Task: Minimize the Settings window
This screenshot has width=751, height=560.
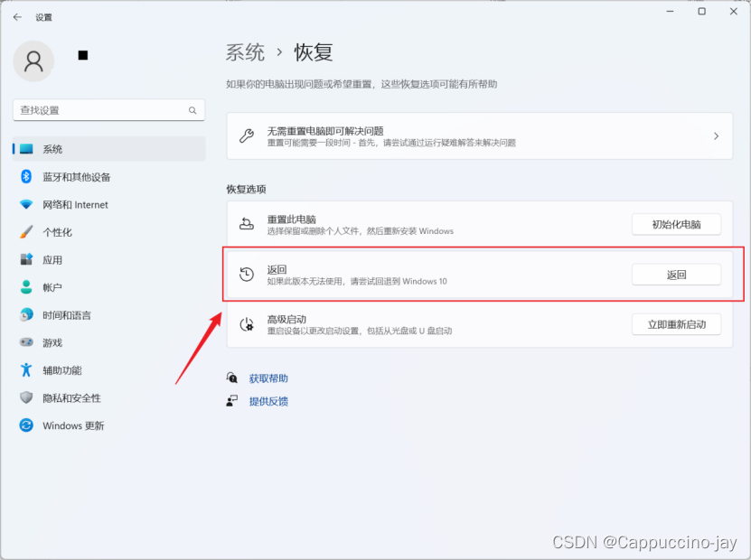Action: coord(670,11)
